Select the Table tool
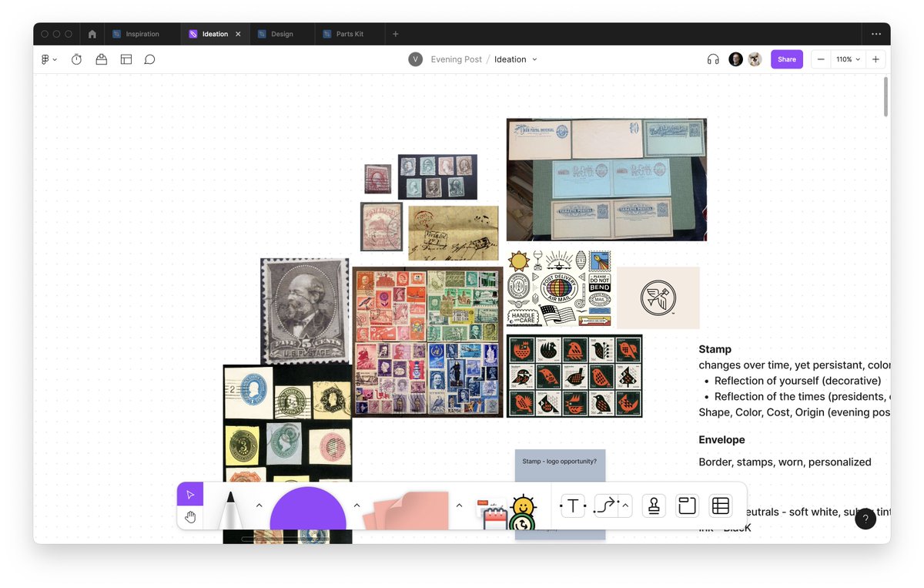Viewport: 924px width, 588px height. (x=720, y=506)
